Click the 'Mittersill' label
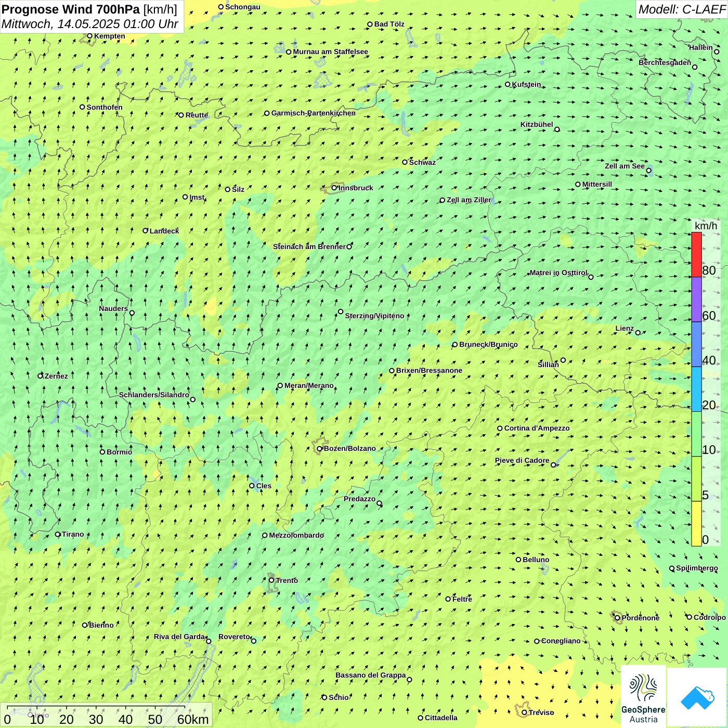728x728 pixels. [597, 184]
